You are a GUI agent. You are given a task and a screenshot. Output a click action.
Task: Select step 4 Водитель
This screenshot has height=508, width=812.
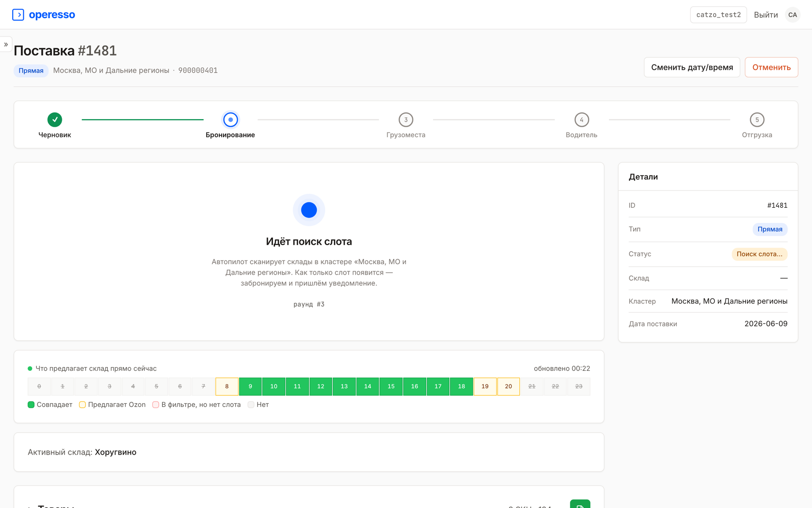[581, 120]
